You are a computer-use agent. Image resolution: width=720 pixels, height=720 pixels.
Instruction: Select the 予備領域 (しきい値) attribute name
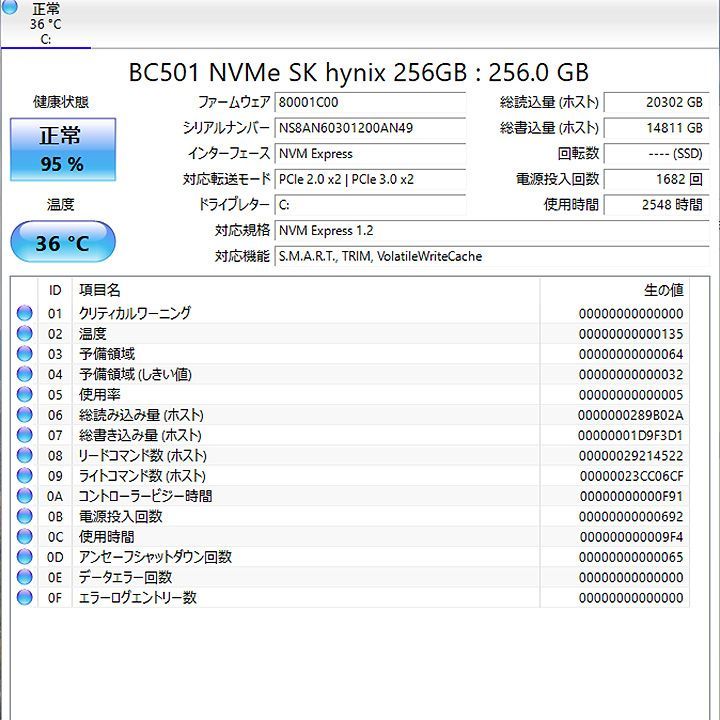(x=135, y=374)
